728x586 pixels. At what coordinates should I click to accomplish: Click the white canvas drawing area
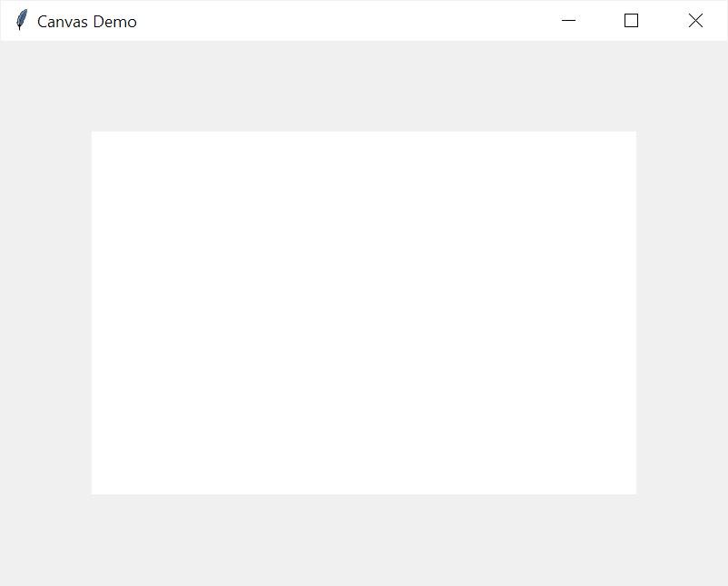(x=363, y=313)
